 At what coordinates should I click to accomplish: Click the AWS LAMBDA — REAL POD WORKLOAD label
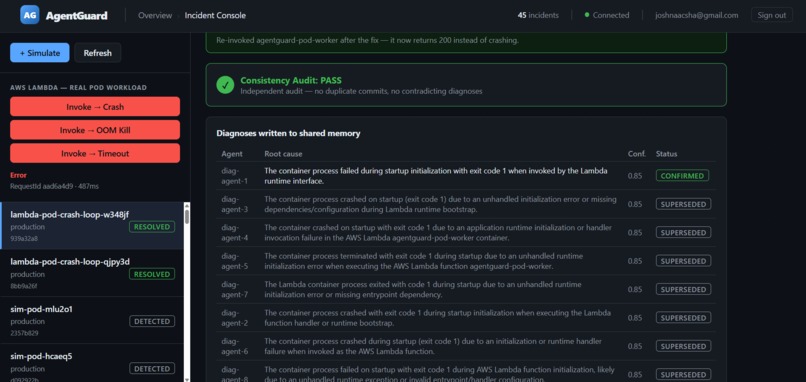(78, 87)
